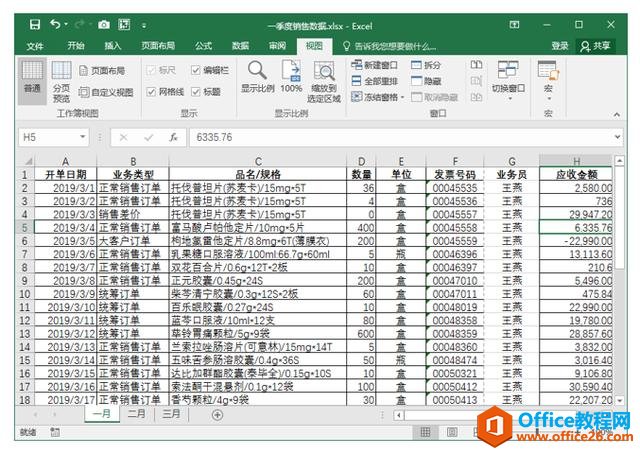Click the 100% zoom icon
This screenshot has width=640, height=454.
coord(291,76)
